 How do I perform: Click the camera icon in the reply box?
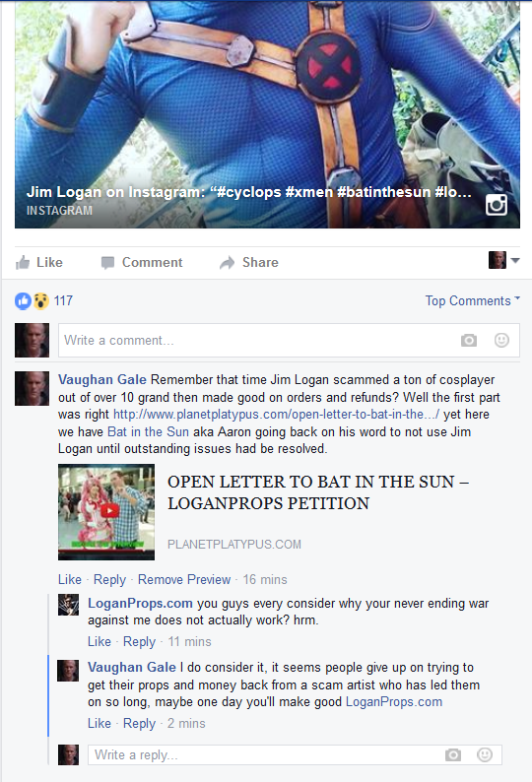(452, 755)
